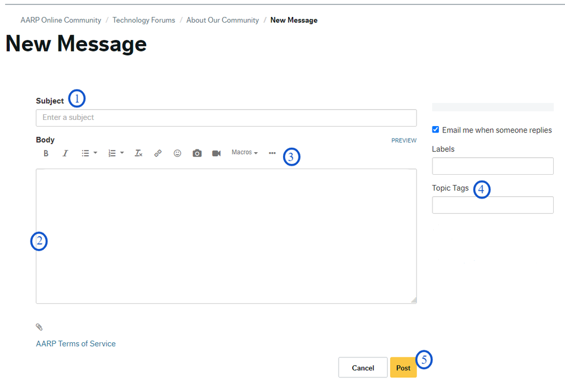Click the Subject input field
The height and width of the screenshot is (392, 565).
click(x=226, y=118)
